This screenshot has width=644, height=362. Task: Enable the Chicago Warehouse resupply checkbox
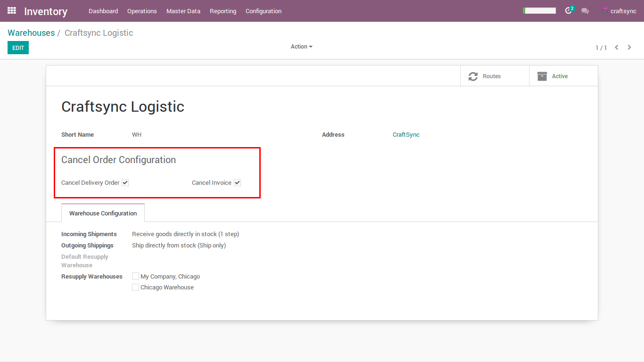click(136, 288)
